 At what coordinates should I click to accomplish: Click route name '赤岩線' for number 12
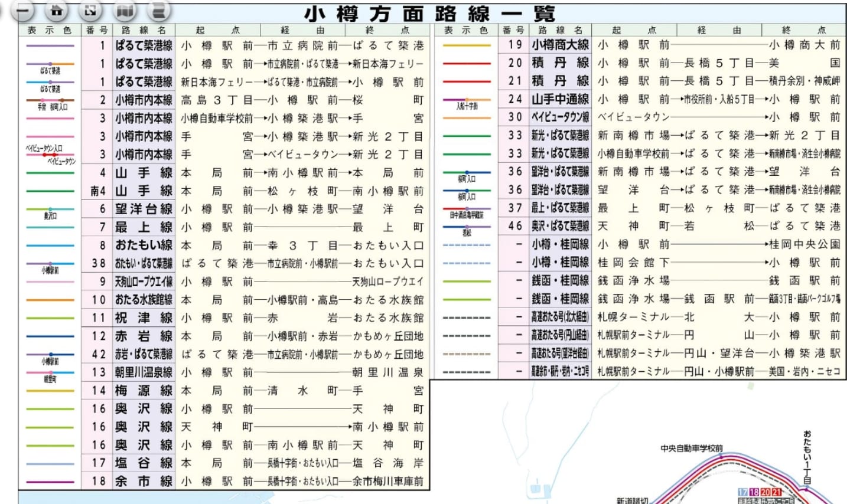pos(144,336)
